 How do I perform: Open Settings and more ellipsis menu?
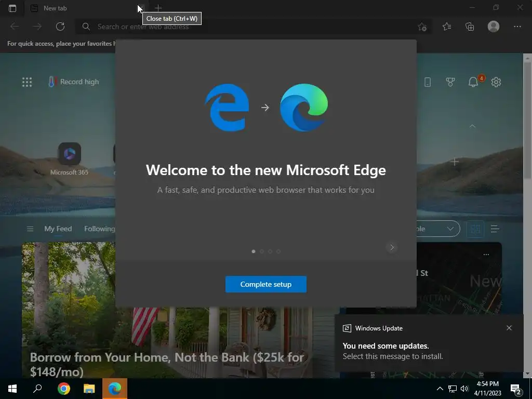click(x=517, y=26)
